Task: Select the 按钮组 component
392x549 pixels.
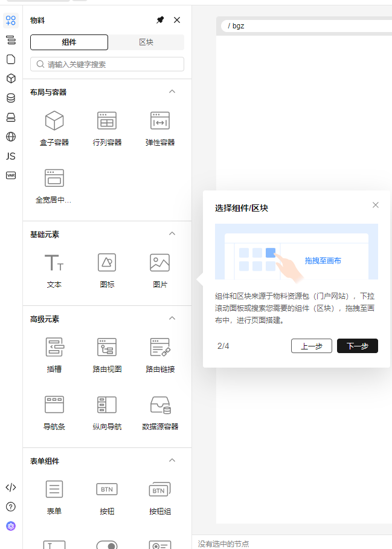Action: (x=160, y=497)
